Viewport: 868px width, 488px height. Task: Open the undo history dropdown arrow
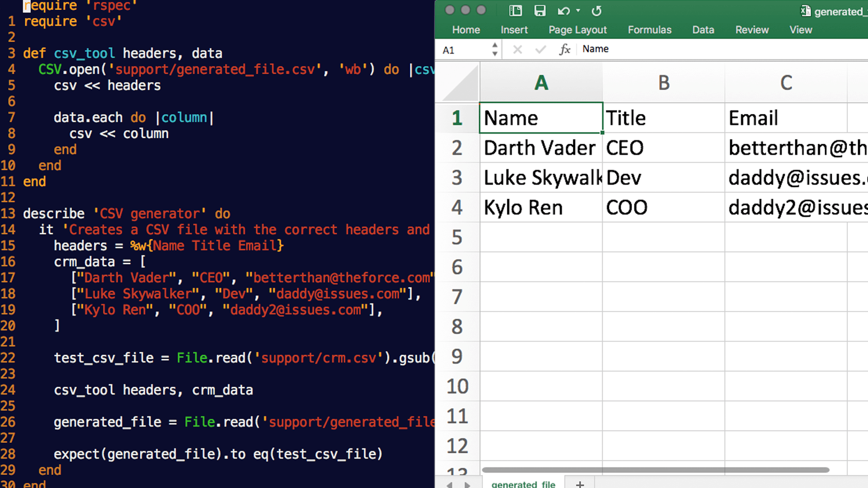pyautogui.click(x=578, y=11)
